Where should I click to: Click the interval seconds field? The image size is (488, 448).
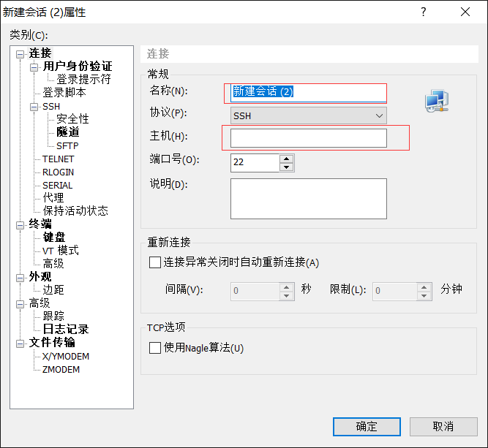[255, 292]
